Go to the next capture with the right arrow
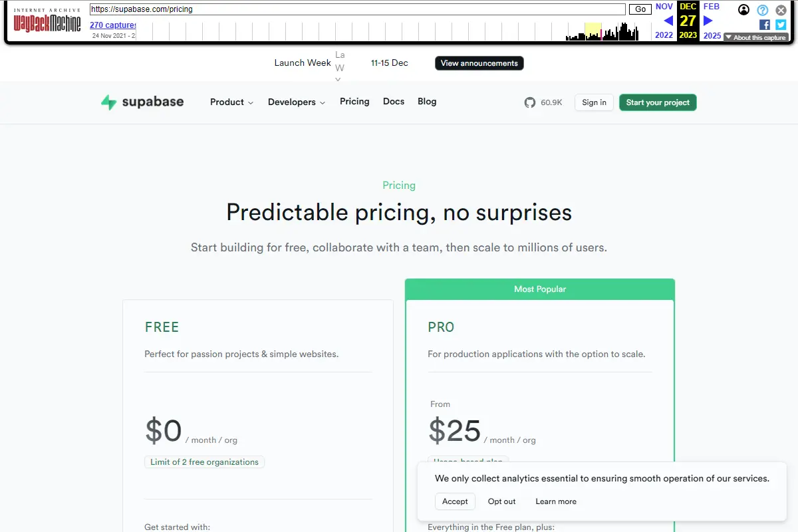Image resolution: width=798 pixels, height=532 pixels. click(x=707, y=21)
